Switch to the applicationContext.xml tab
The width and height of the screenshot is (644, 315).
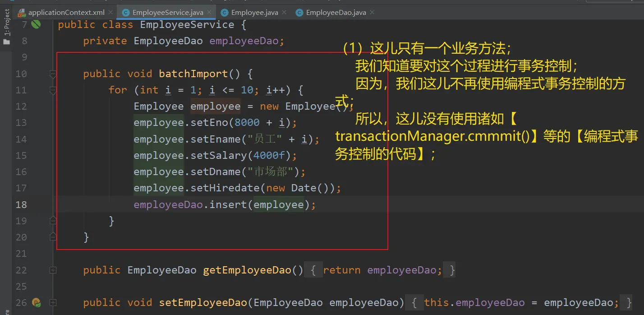tap(66, 13)
